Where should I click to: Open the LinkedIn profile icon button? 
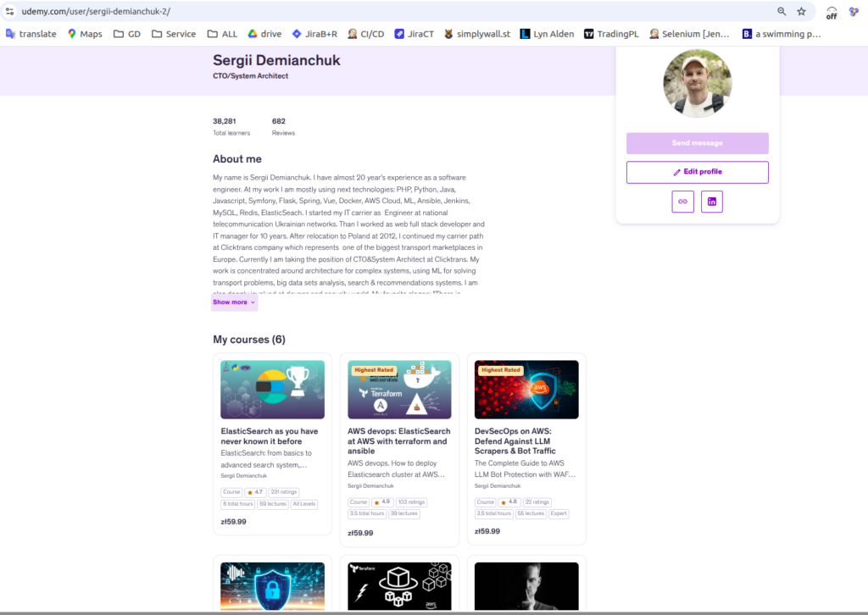point(712,202)
